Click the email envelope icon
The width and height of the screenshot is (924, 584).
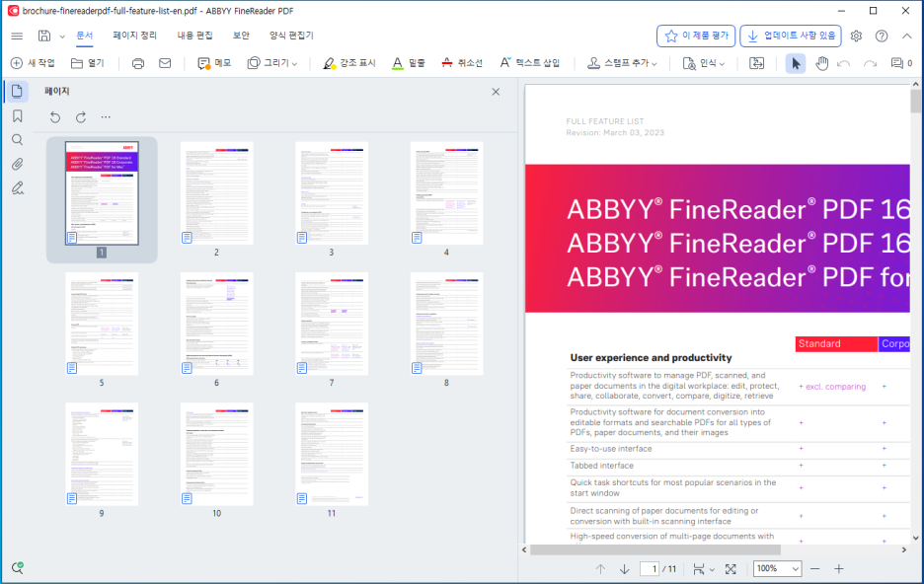click(x=165, y=63)
